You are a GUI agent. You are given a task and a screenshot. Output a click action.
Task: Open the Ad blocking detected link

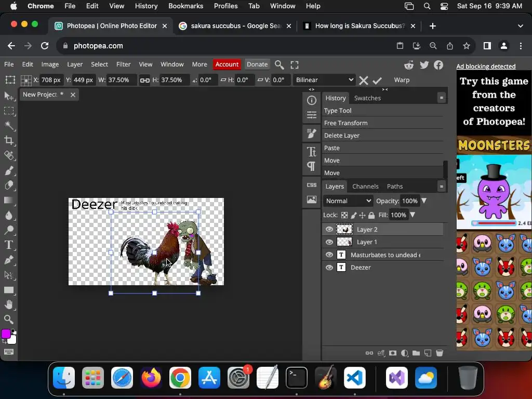tap(486, 66)
